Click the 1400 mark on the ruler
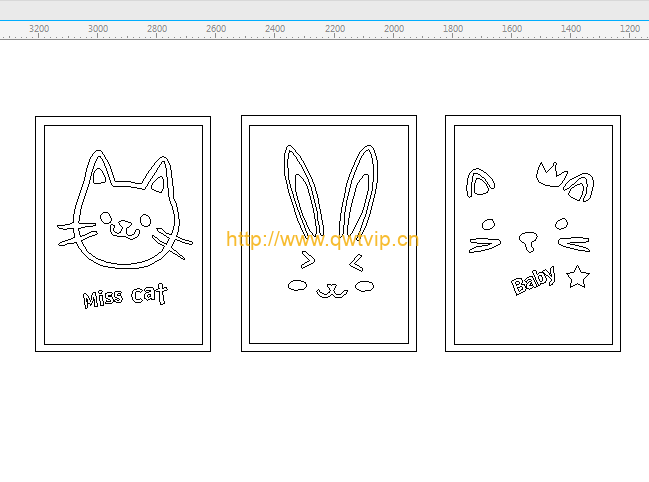This screenshot has height=482, width=649. click(571, 29)
